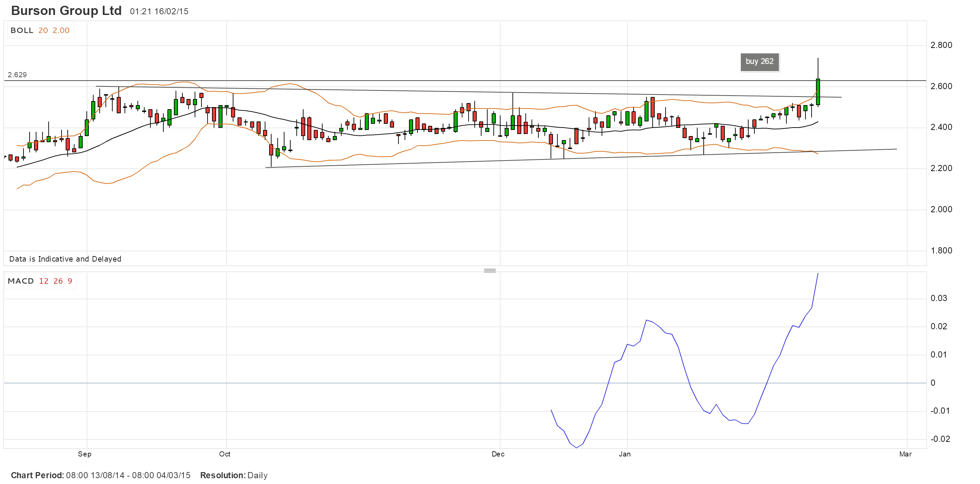
Task: Click the 0.03 MACD axis label
Action: [x=938, y=298]
